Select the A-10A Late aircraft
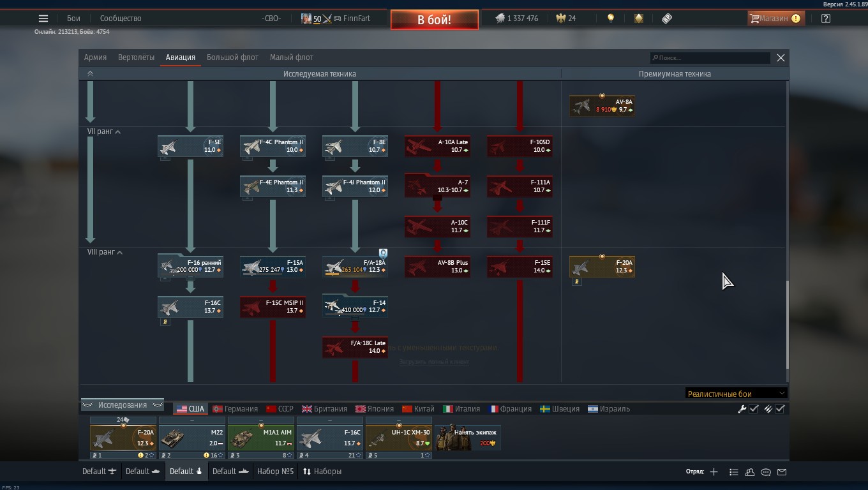Image resolution: width=868 pixels, height=490 pixels. tap(437, 146)
